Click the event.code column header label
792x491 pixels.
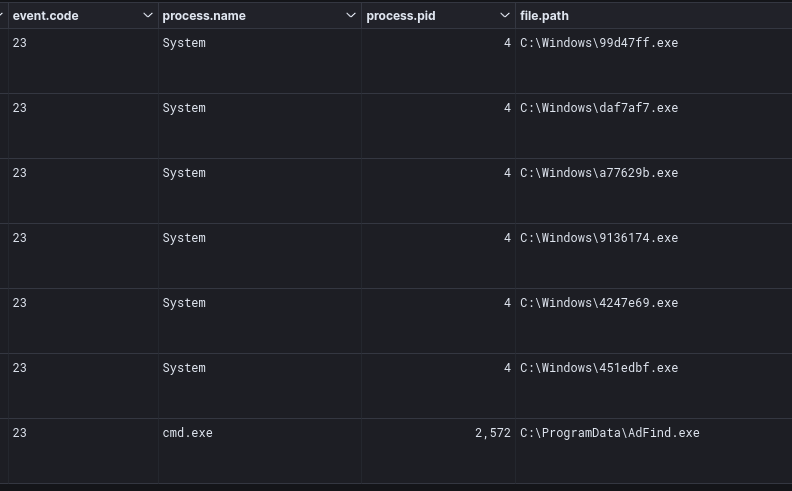point(46,16)
